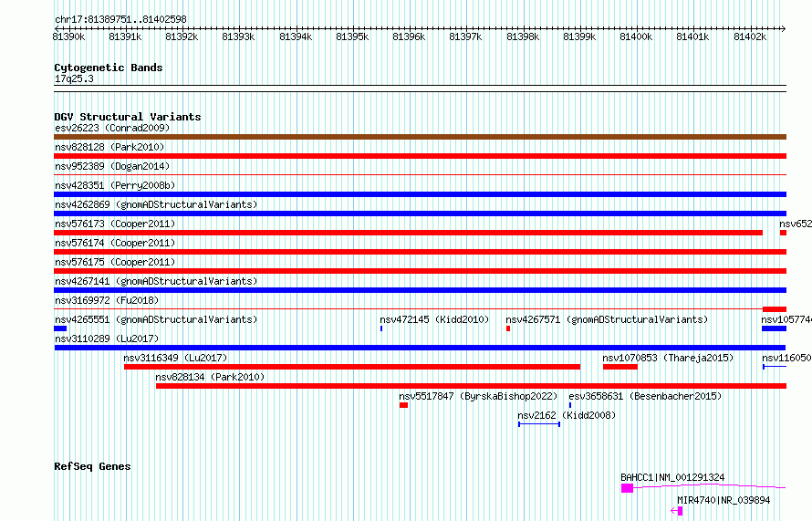This screenshot has width=812, height=521.
Task: Click the DGV Structural Variants track title
Action: (x=128, y=117)
